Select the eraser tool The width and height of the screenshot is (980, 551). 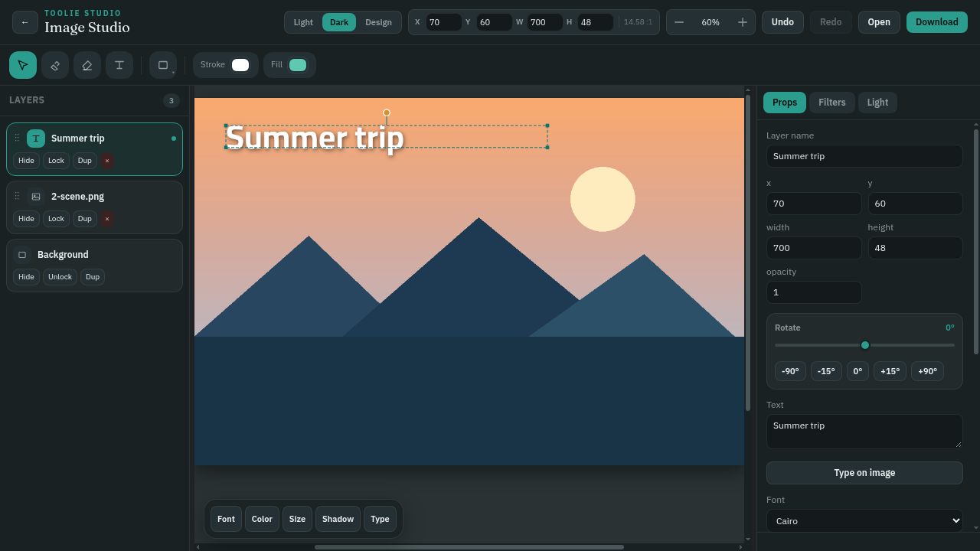pyautogui.click(x=87, y=65)
